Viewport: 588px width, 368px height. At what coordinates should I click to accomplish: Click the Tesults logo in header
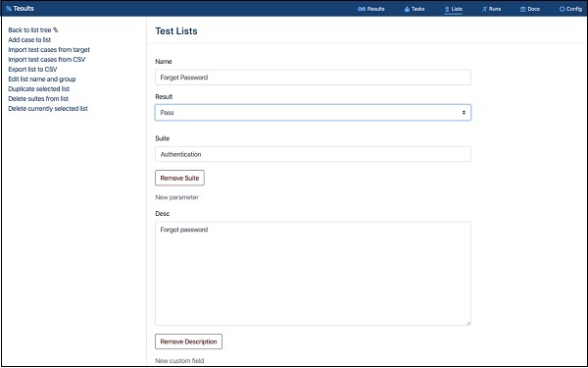pos(20,8)
